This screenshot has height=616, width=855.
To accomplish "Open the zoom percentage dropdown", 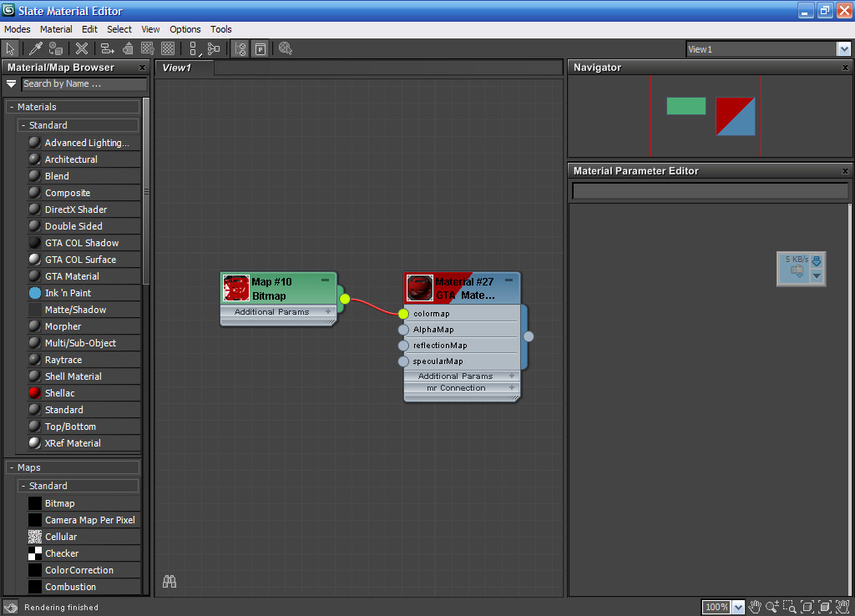I will pos(738,608).
